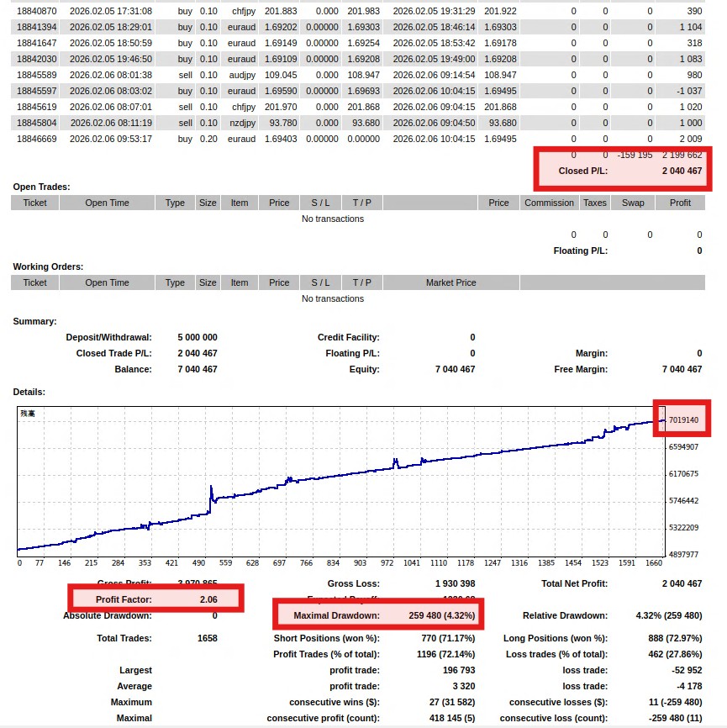Image resolution: width=727 pixels, height=728 pixels.
Task: Click the highlighted Profit Factor value 2.06
Action: [x=207, y=599]
